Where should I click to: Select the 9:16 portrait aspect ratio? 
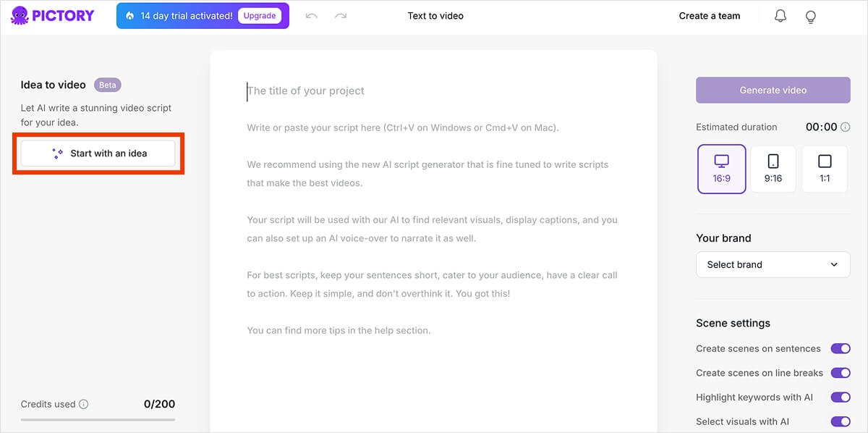pyautogui.click(x=773, y=169)
